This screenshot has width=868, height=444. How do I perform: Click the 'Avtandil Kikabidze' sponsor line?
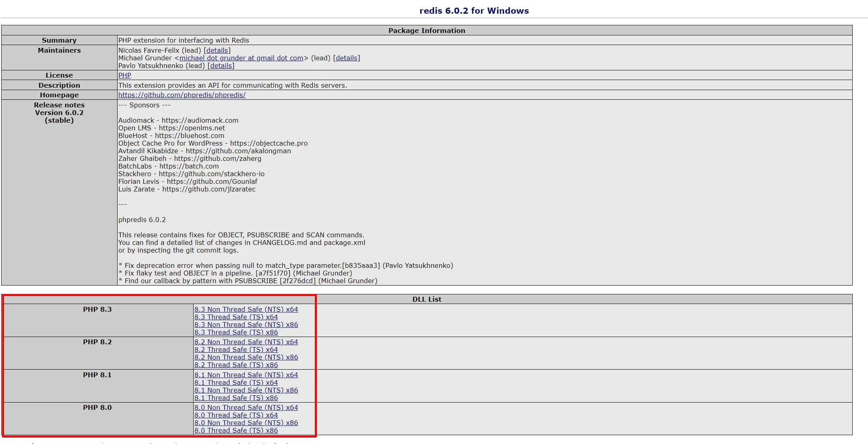[x=205, y=151]
